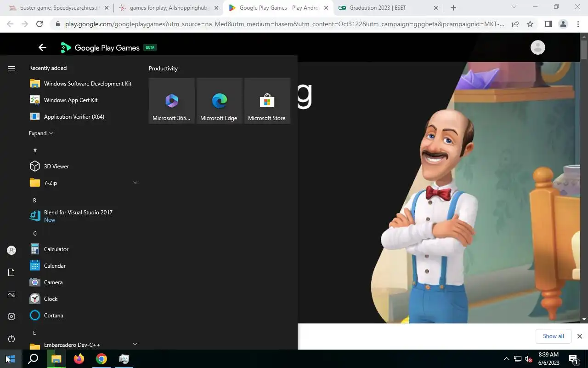Click the Windows Start button
588x368 pixels.
pos(11,359)
